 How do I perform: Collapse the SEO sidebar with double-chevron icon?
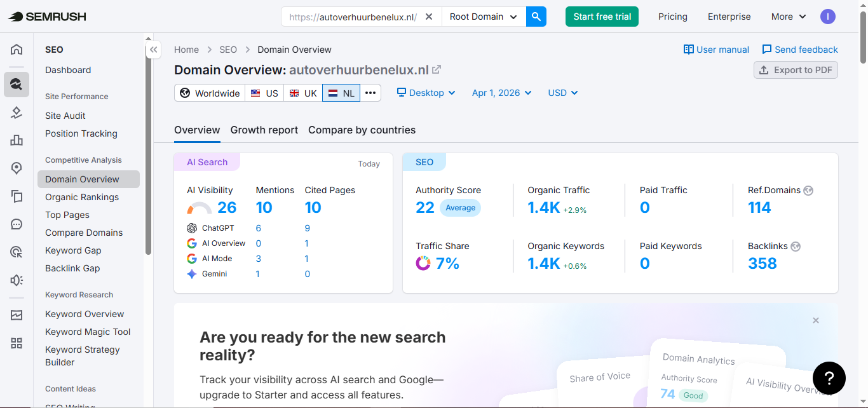[x=153, y=50]
